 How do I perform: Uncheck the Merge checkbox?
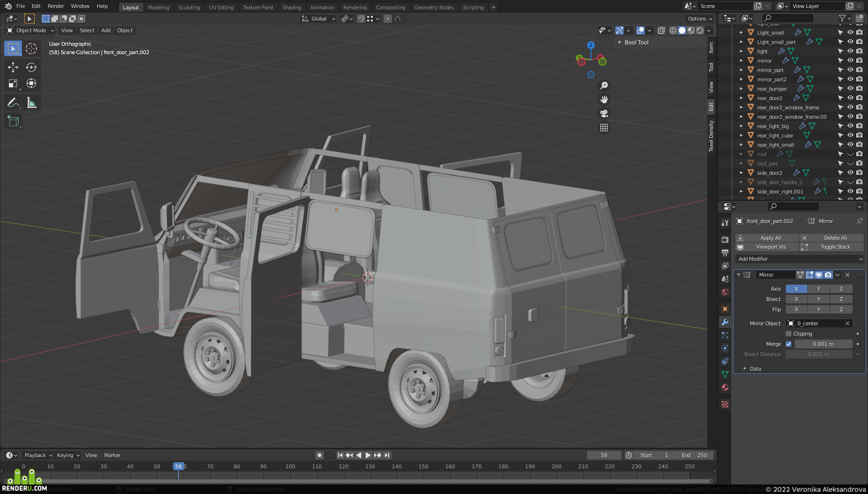coord(789,344)
